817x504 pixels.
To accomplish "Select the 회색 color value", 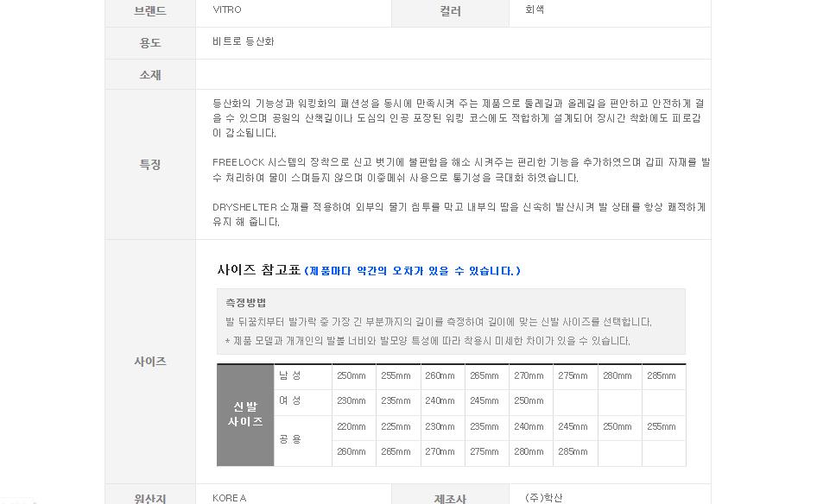I will [535, 10].
